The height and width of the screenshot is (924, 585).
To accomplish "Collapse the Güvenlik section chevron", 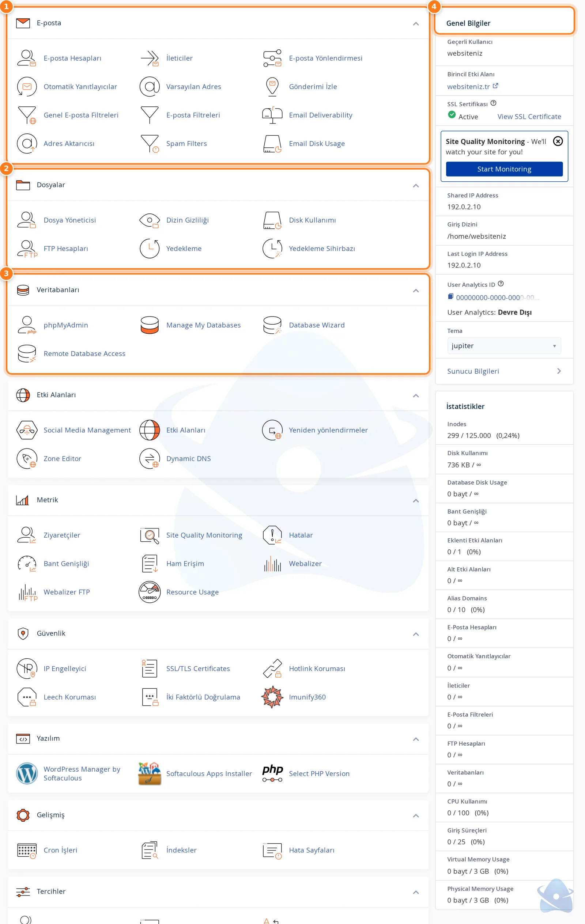I will pos(415,634).
